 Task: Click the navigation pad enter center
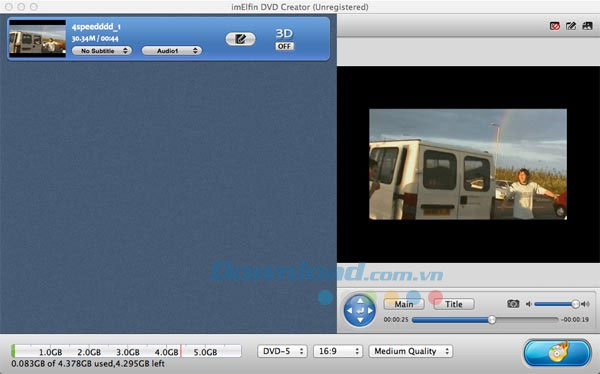click(x=360, y=310)
